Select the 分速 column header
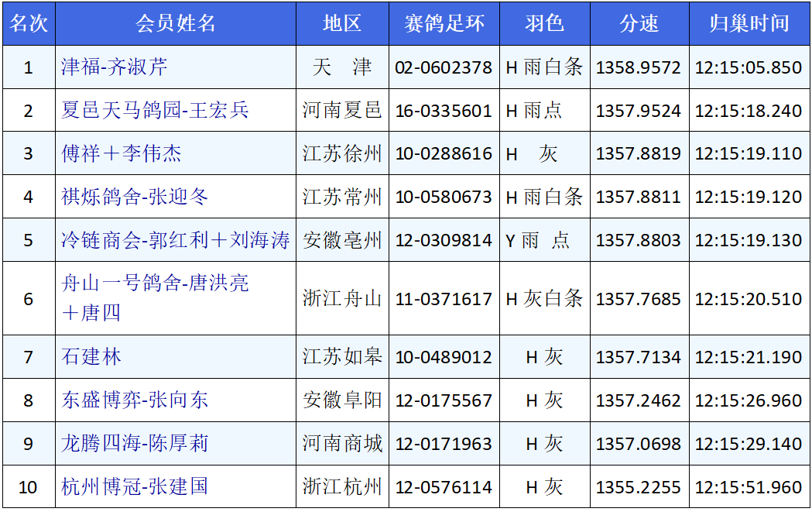This screenshot has height=529, width=812. (x=639, y=23)
